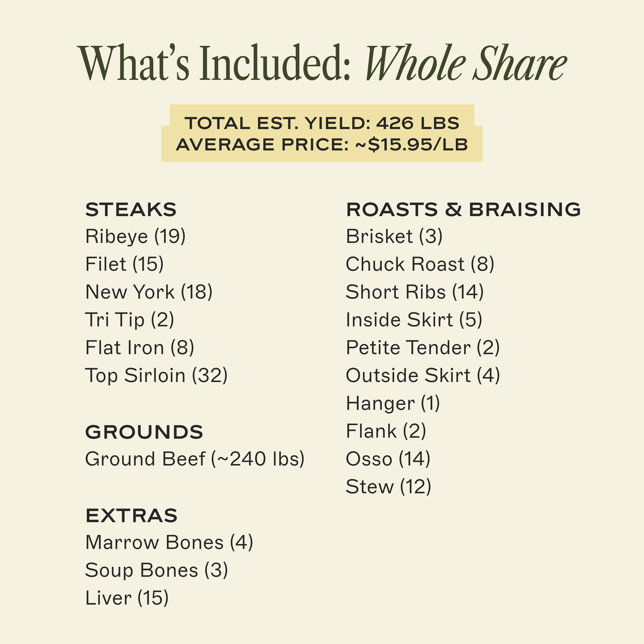
Task: Select the Ground Beef (~240 lbs) line
Action: tap(195, 459)
